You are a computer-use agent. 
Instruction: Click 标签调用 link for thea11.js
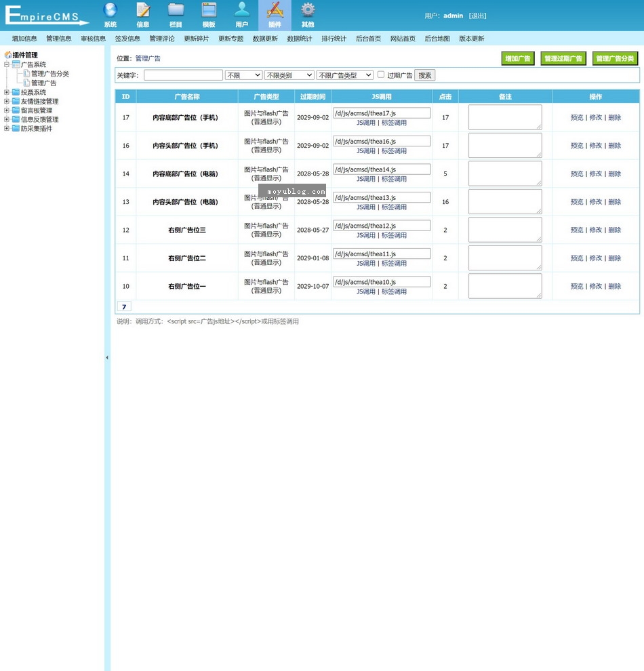point(394,263)
